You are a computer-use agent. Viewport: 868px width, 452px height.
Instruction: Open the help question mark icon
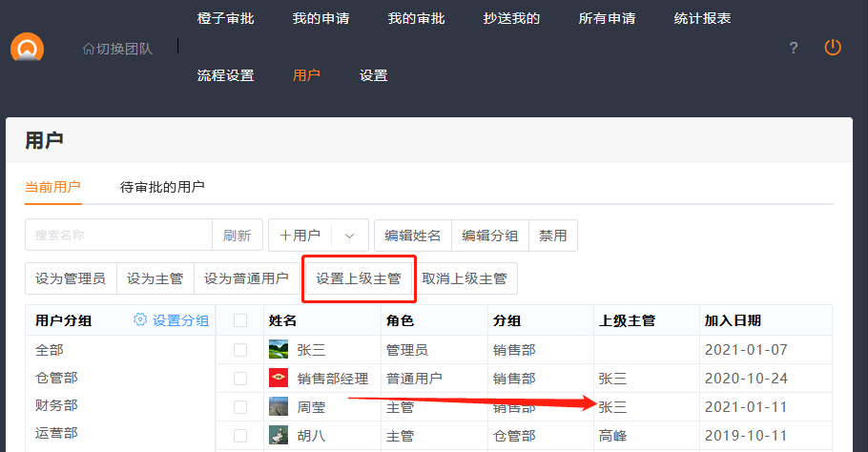pyautogui.click(x=793, y=48)
